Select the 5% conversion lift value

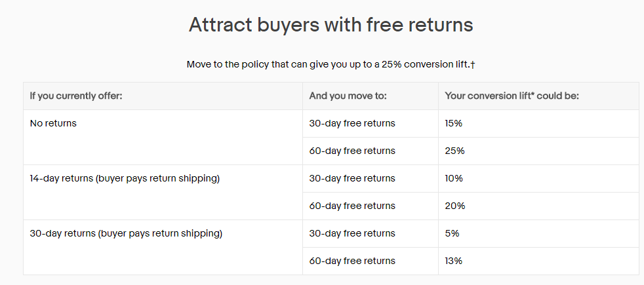coord(453,233)
